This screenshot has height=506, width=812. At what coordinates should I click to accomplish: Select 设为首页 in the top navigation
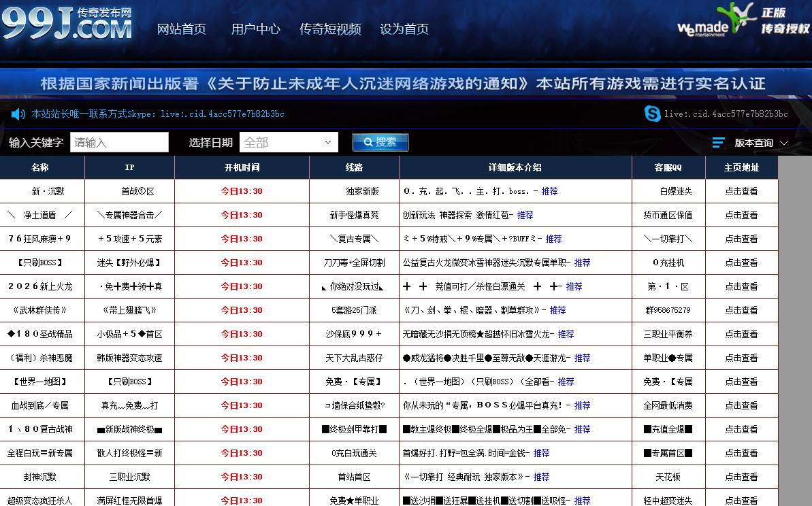[404, 29]
